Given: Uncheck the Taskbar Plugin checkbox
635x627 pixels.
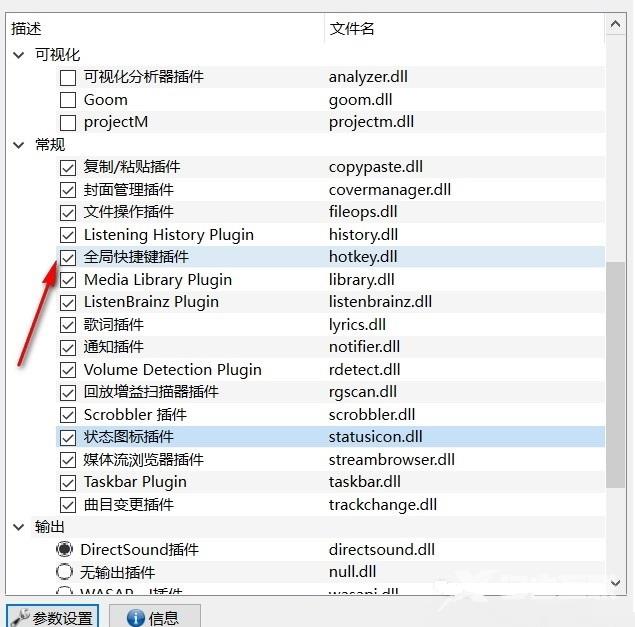Looking at the screenshot, I should point(68,482).
